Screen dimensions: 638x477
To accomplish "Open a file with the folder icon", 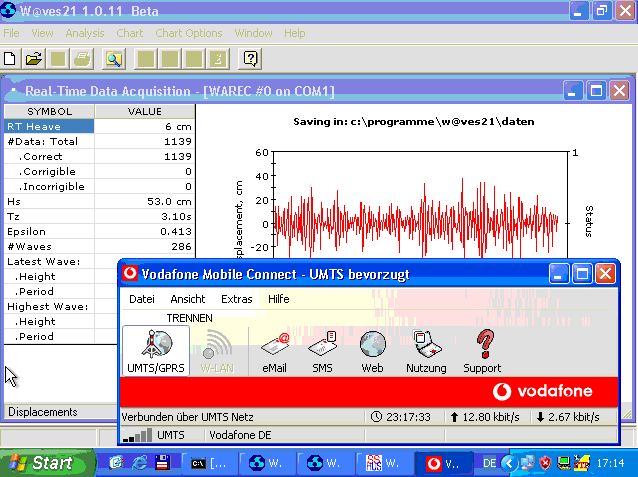I will tap(34, 59).
